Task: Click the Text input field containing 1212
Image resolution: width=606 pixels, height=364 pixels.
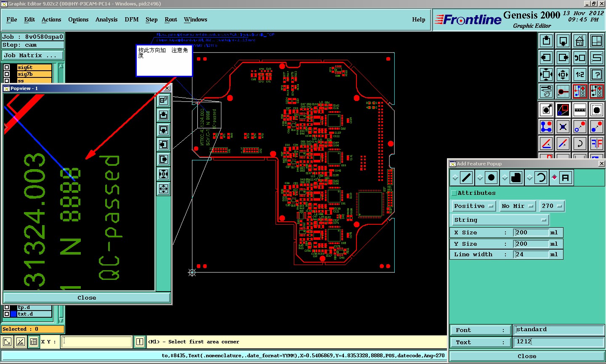Action: pos(559,342)
